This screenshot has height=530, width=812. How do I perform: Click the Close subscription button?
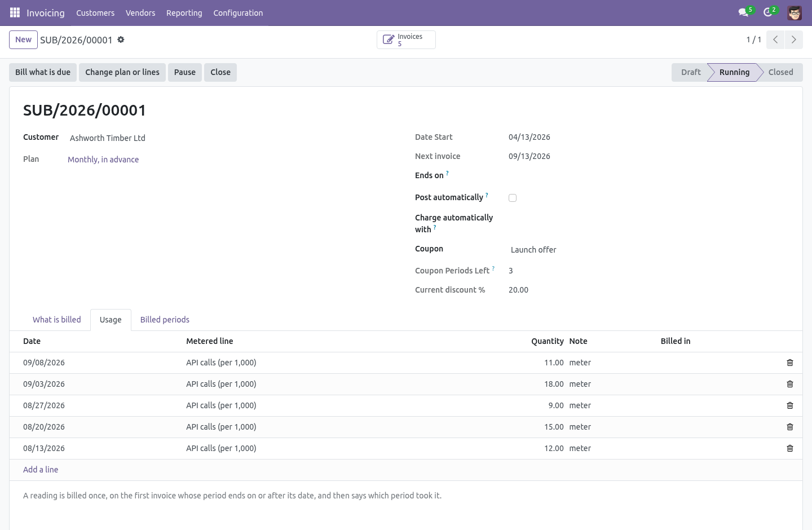click(x=220, y=72)
